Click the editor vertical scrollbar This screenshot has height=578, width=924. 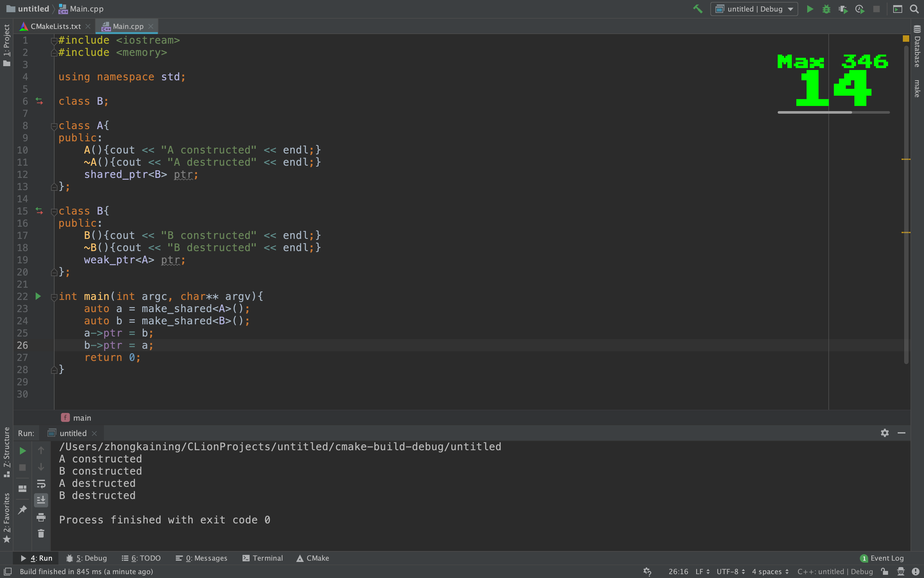(906, 205)
